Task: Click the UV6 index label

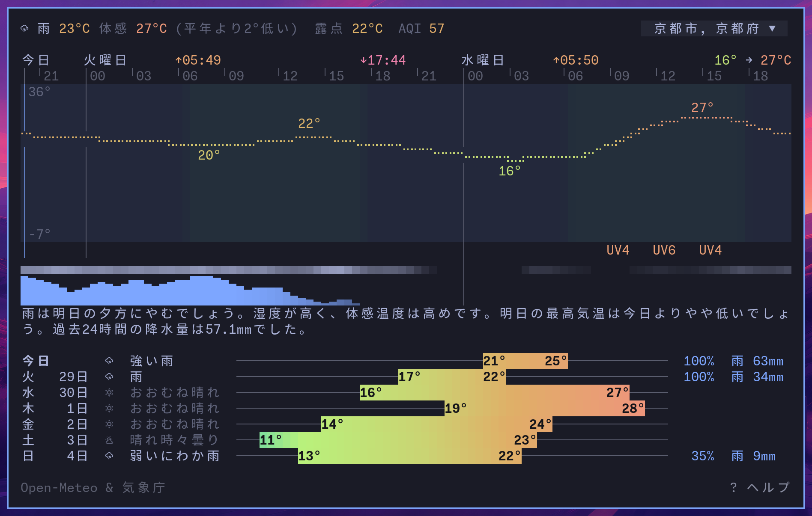Action: tap(664, 250)
